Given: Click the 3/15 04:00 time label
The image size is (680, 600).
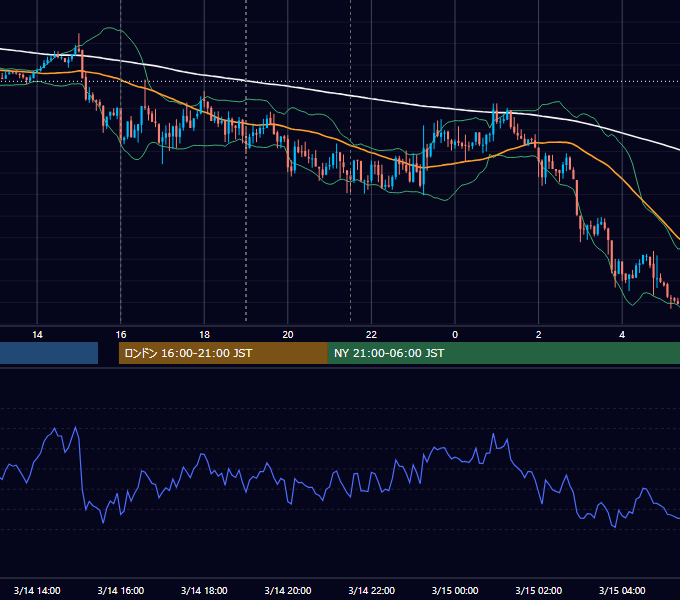Looking at the screenshot, I should pyautogui.click(x=622, y=590).
